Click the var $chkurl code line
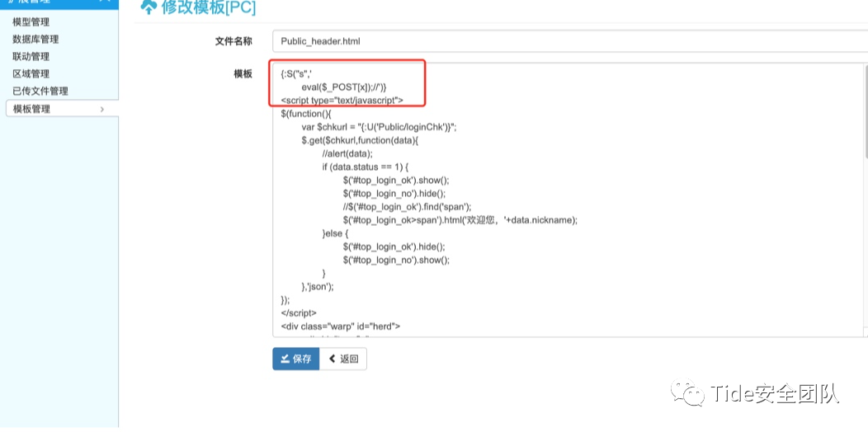The image size is (868, 432). click(x=380, y=127)
